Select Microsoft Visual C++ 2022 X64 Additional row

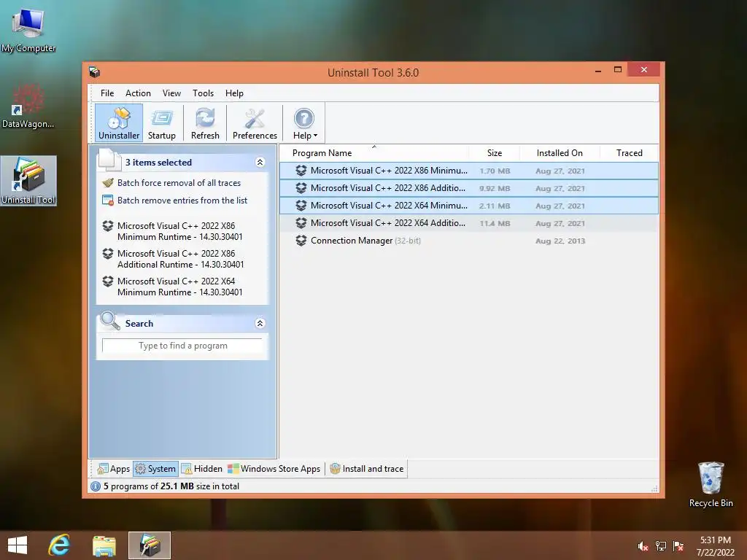469,223
